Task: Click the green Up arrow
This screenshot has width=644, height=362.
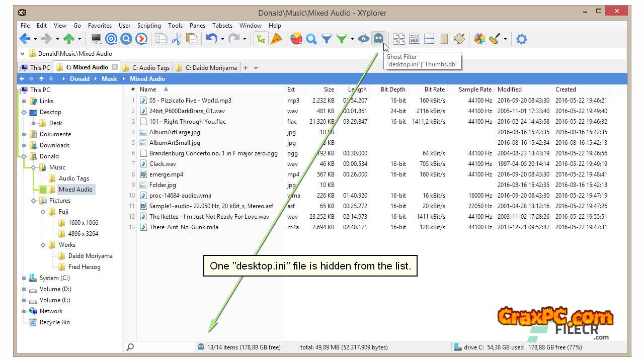Action: [x=69, y=39]
